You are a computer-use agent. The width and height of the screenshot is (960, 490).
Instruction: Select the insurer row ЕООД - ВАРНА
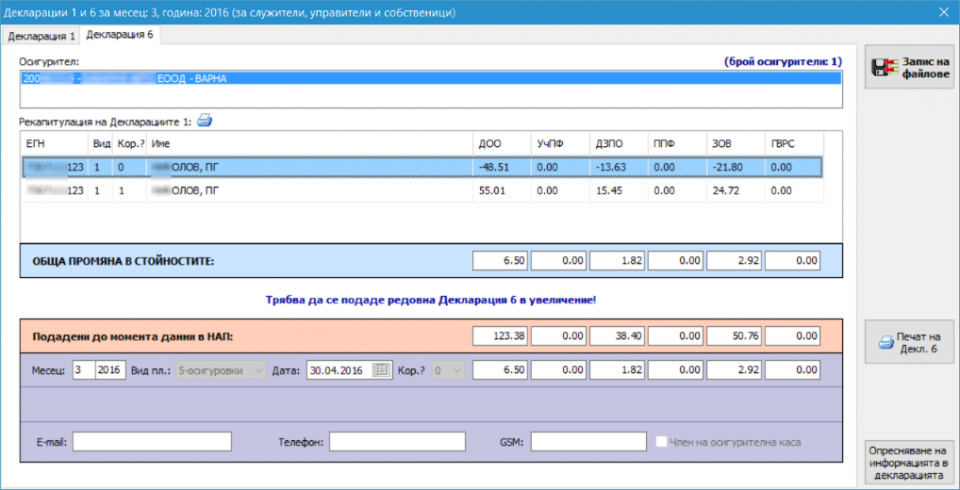[x=431, y=78]
